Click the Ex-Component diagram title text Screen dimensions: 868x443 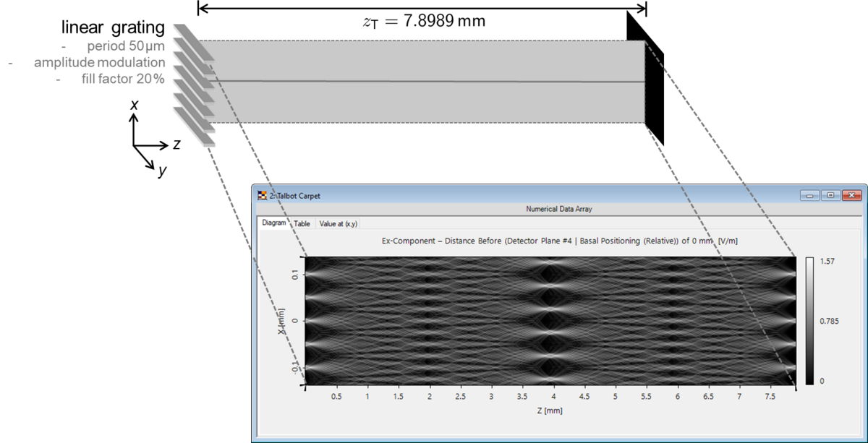tap(560, 240)
